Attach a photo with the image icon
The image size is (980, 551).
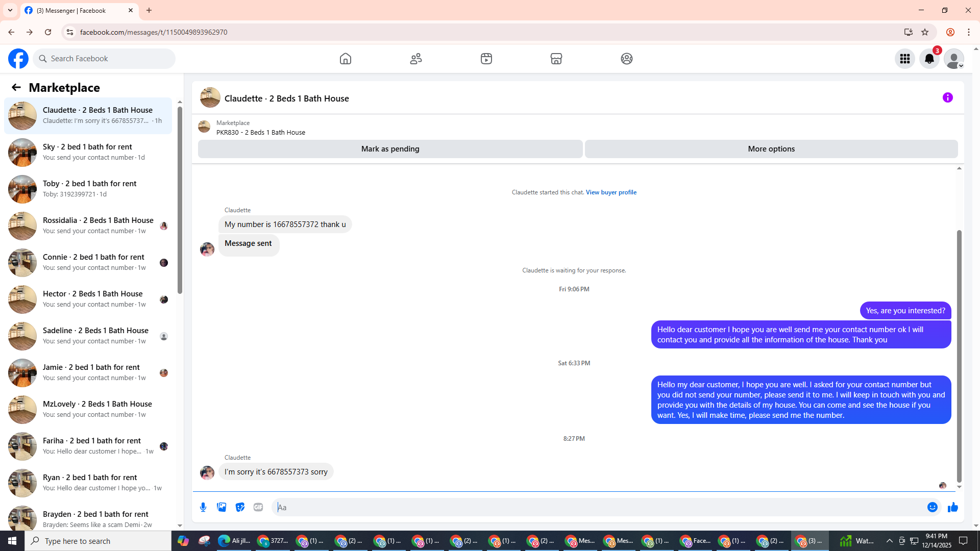click(222, 507)
